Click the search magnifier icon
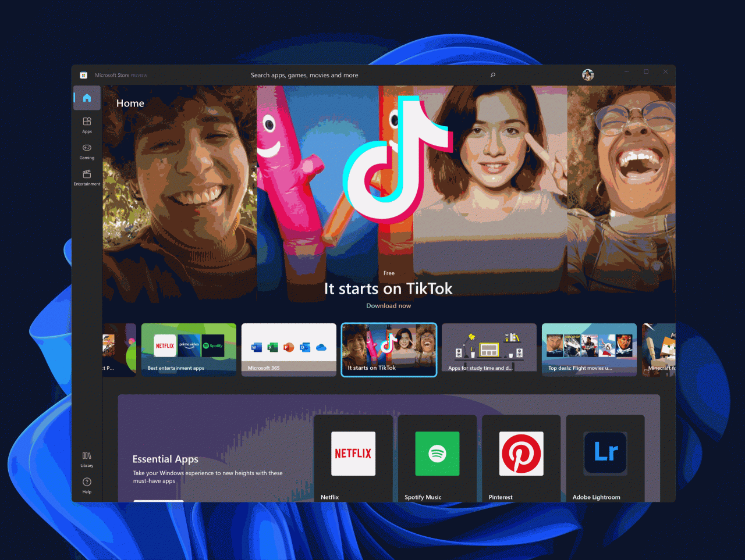 pyautogui.click(x=493, y=75)
